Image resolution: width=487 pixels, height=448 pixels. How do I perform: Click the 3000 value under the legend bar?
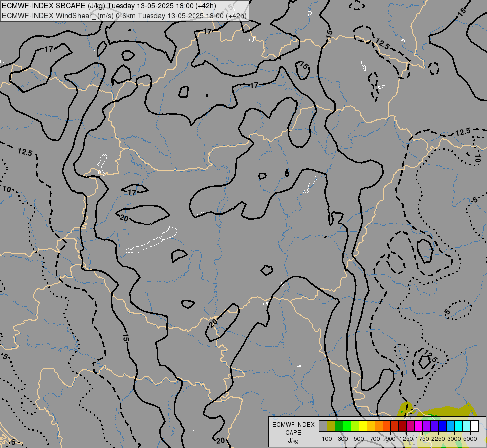(454, 439)
